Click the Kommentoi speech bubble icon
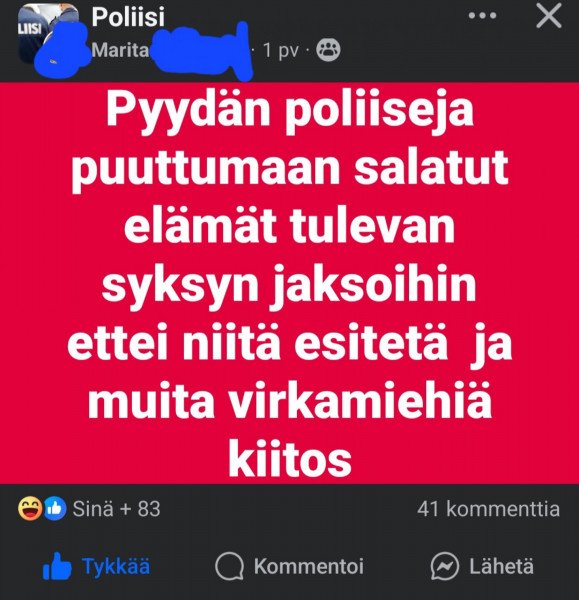The image size is (579, 600). click(229, 566)
